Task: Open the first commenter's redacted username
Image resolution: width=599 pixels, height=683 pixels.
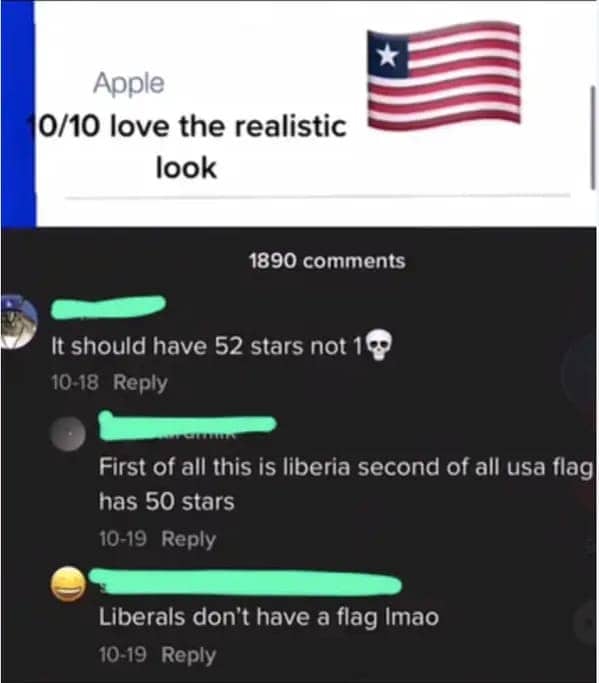Action: pos(108,307)
